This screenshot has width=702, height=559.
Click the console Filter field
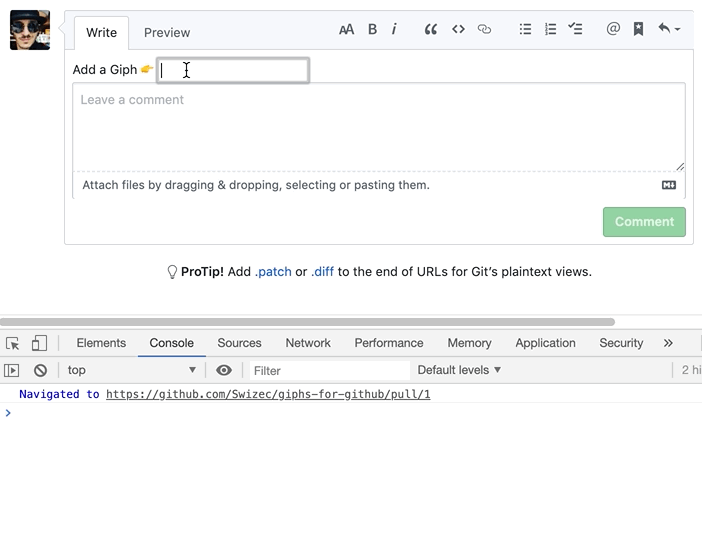[330, 371]
